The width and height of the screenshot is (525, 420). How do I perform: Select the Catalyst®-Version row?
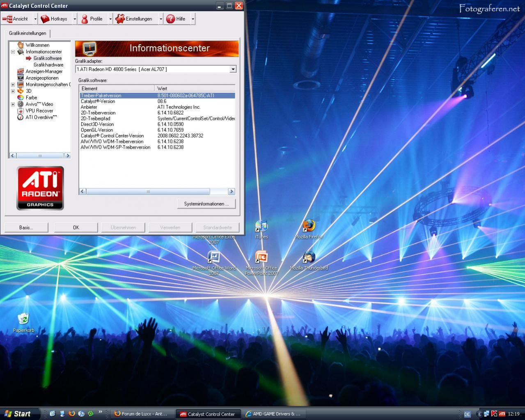click(157, 101)
